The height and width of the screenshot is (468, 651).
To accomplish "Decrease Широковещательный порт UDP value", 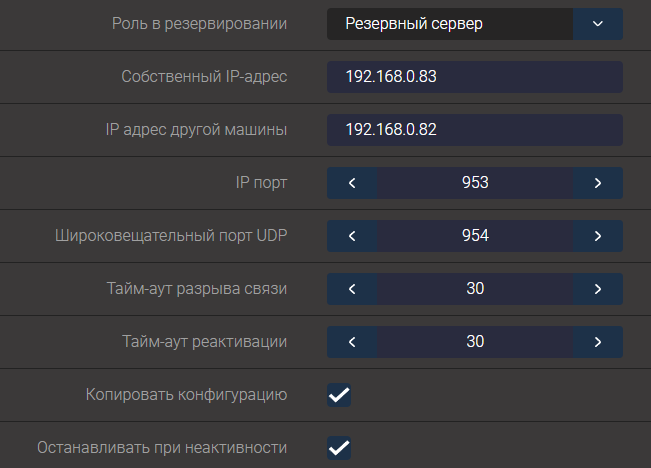I will click(x=351, y=236).
